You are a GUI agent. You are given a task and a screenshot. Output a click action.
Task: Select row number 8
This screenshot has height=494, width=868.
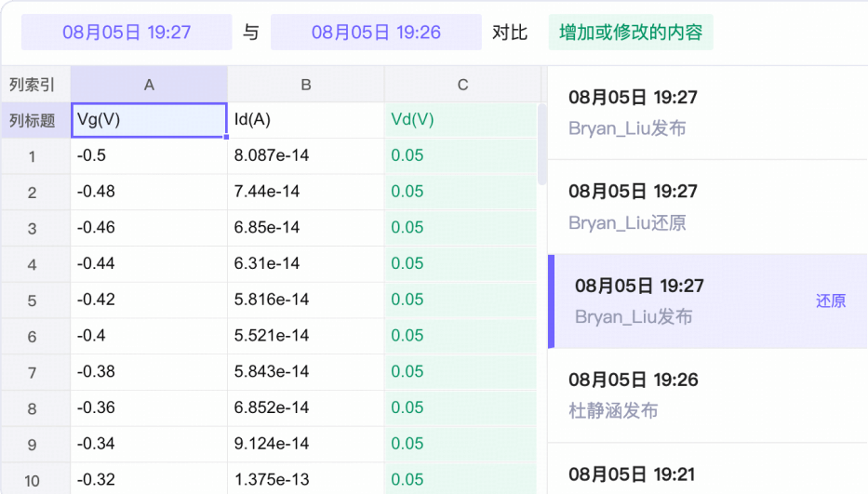[35, 408]
